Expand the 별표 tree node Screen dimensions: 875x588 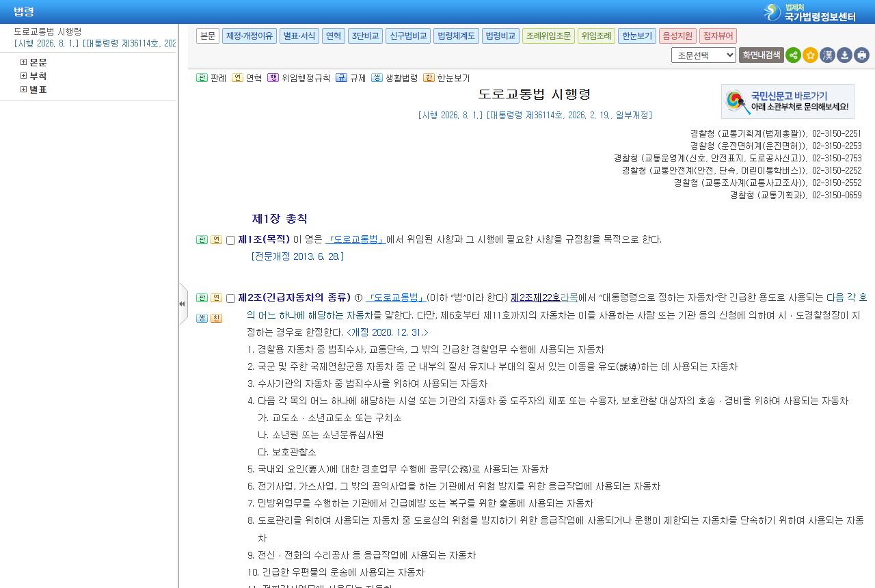(x=24, y=90)
